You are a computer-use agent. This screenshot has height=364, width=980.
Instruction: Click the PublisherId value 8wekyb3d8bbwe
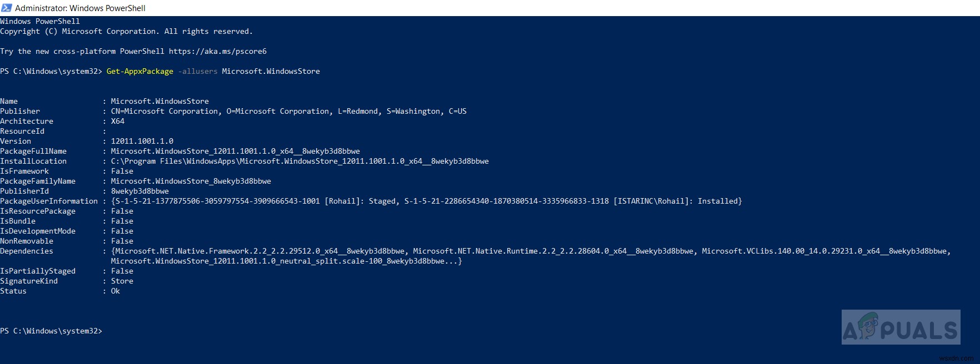tap(139, 191)
